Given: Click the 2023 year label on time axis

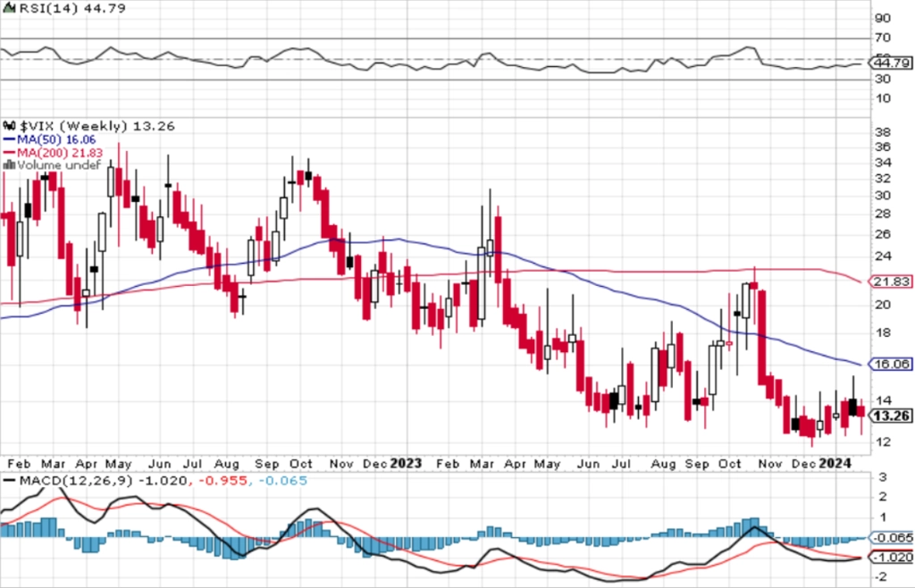Looking at the screenshot, I should [406, 464].
